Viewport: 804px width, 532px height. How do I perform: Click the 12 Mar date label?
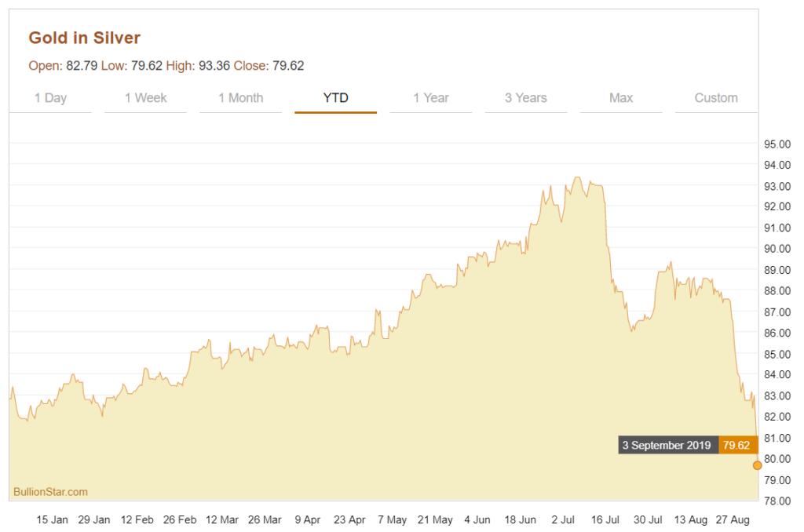(x=222, y=519)
